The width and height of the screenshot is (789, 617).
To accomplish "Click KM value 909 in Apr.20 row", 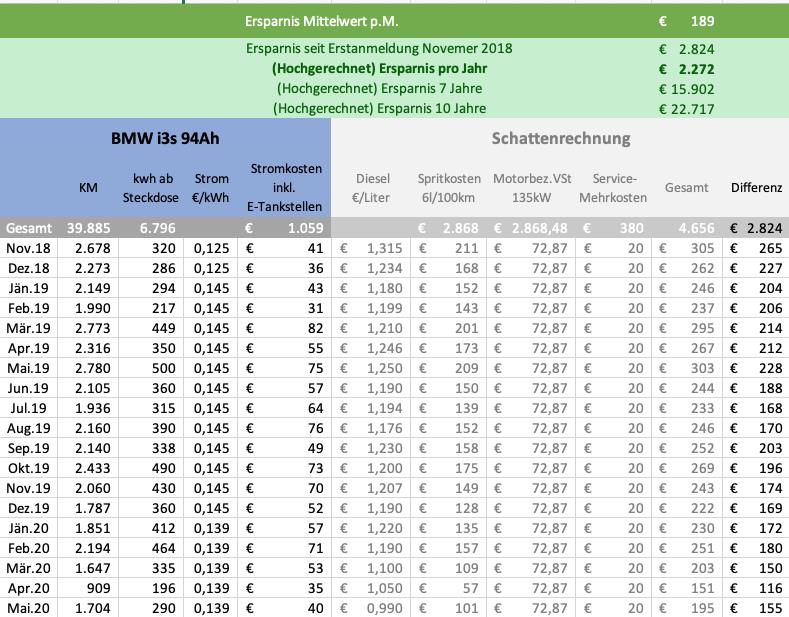I will pos(98,588).
